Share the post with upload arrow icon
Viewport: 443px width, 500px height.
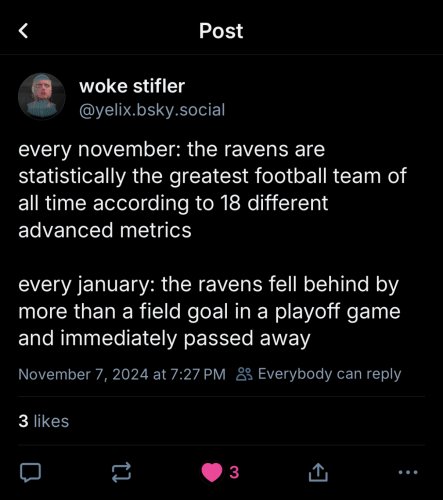pos(318,472)
